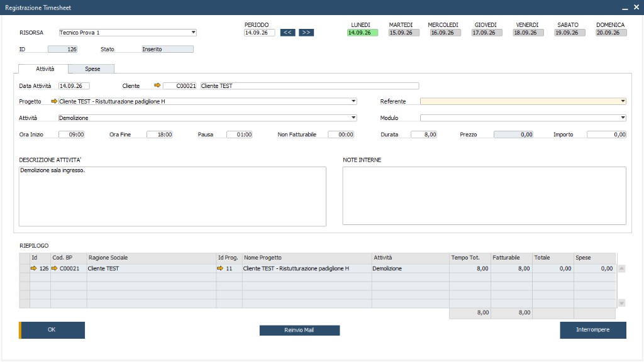This screenshot has height=362, width=644.
Task: Edit the Non Fatturabile field
Action: (x=341, y=134)
